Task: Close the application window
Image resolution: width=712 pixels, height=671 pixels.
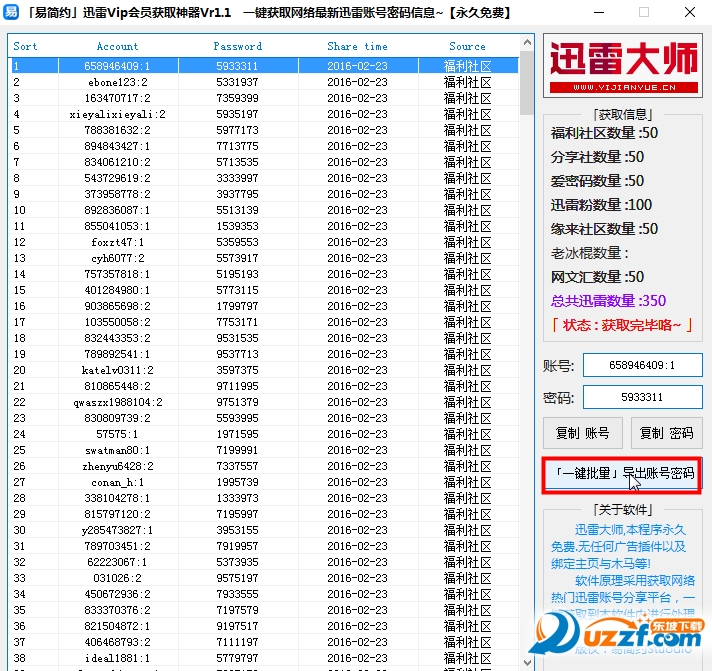Action: [x=690, y=12]
